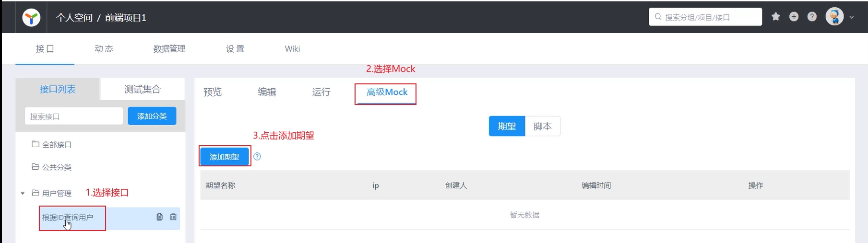Click the 搜索接口 input field
Viewport: 868px width, 243px height.
pos(74,116)
